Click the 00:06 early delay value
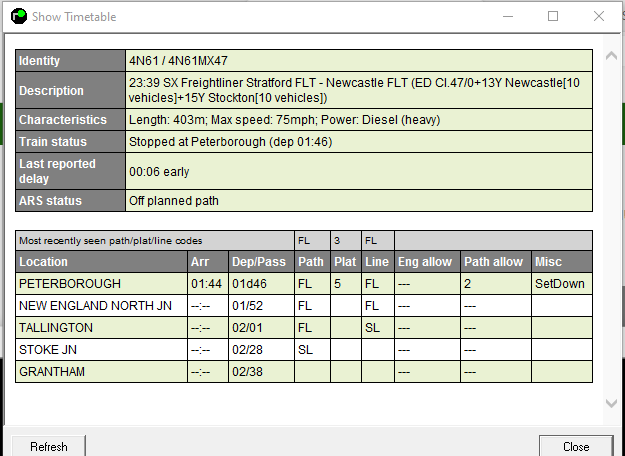 159,172
